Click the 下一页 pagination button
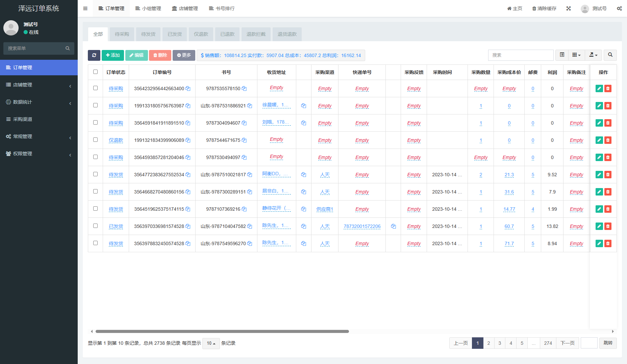This screenshot has height=364, width=627. click(568, 343)
